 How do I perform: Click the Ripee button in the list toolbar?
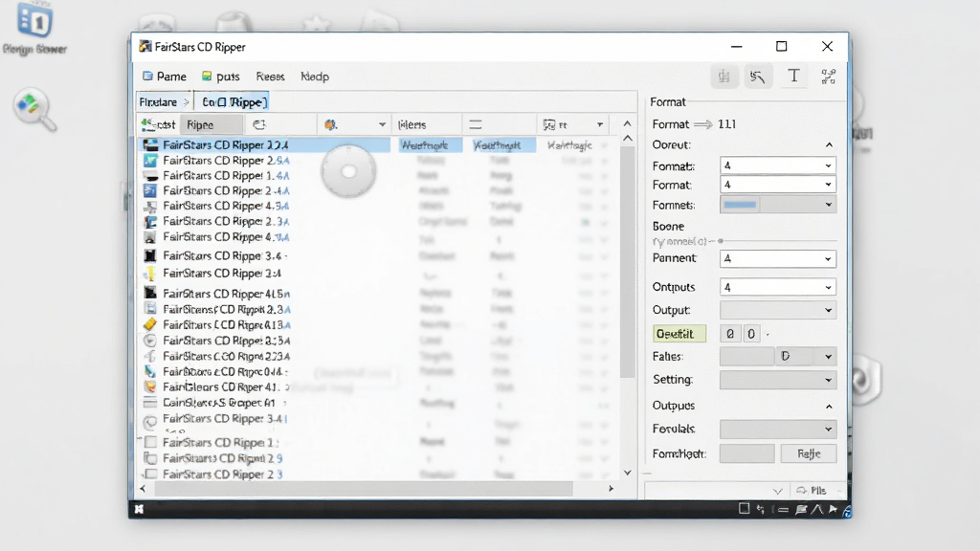(x=212, y=125)
